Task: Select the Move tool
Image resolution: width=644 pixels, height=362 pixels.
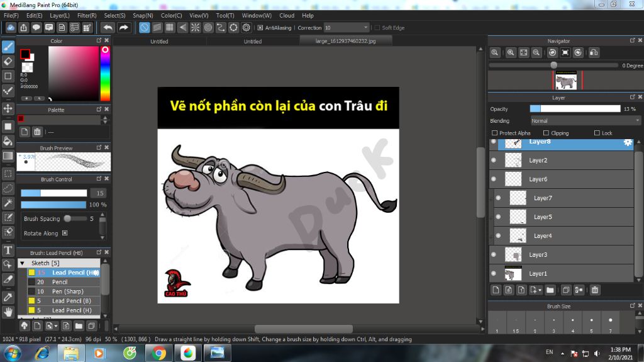Action: tap(8, 108)
